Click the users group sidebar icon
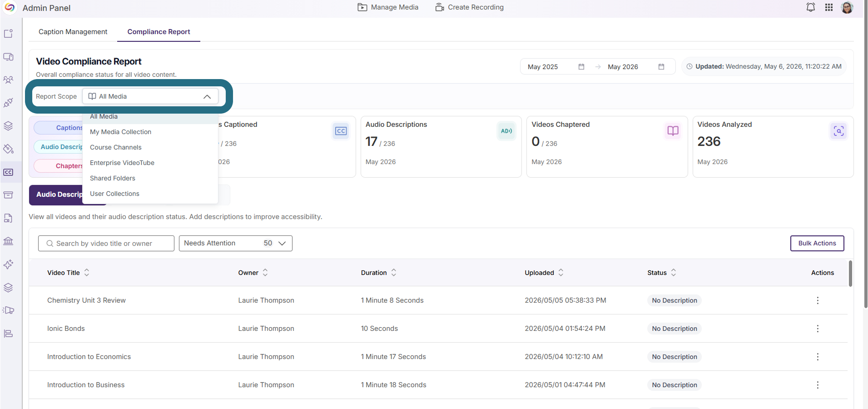Screen dimensions: 868x409 click(8, 80)
